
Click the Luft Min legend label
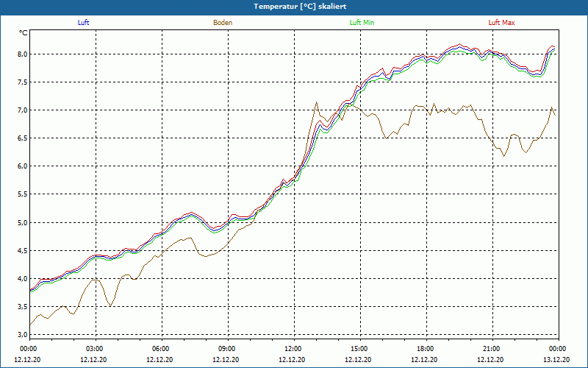pyautogui.click(x=362, y=23)
